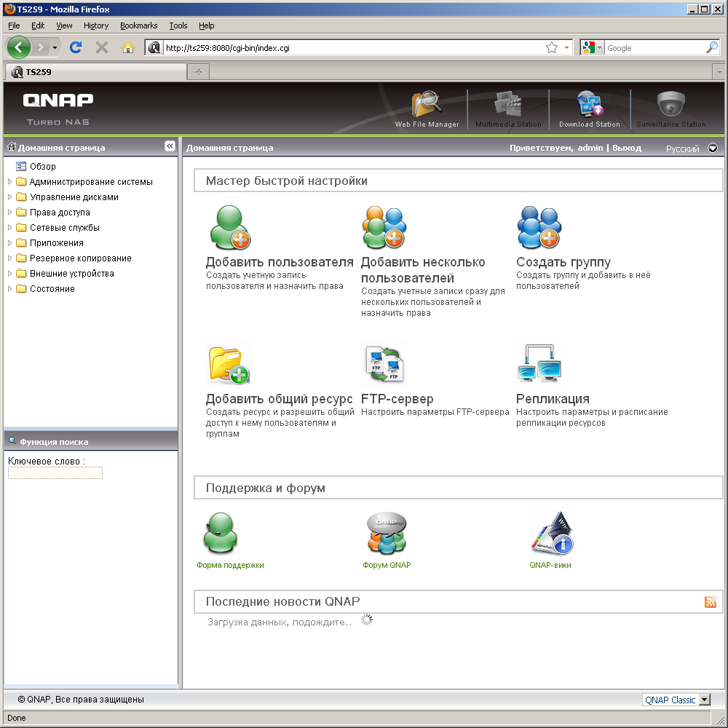
Task: Open the Multimedia Station icon
Action: pos(508,104)
